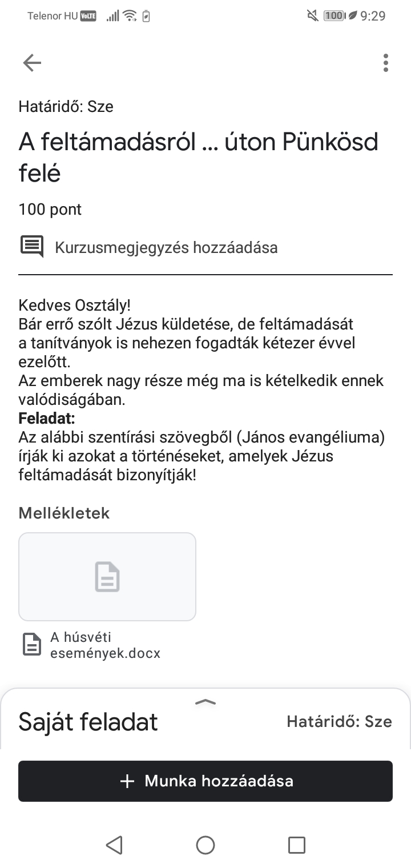Tap the Határidő: Sze label in bottom panel

click(339, 722)
